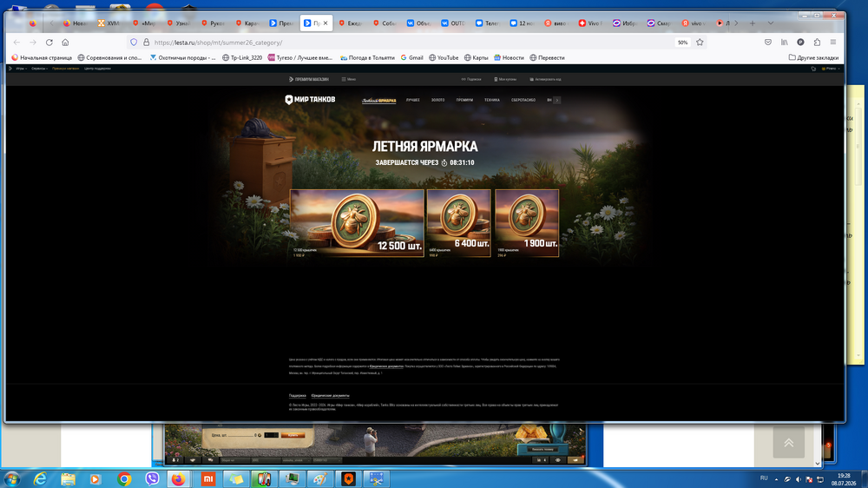Click the scroll-to-top double chevron button
The height and width of the screenshot is (488, 868).
[x=788, y=443]
